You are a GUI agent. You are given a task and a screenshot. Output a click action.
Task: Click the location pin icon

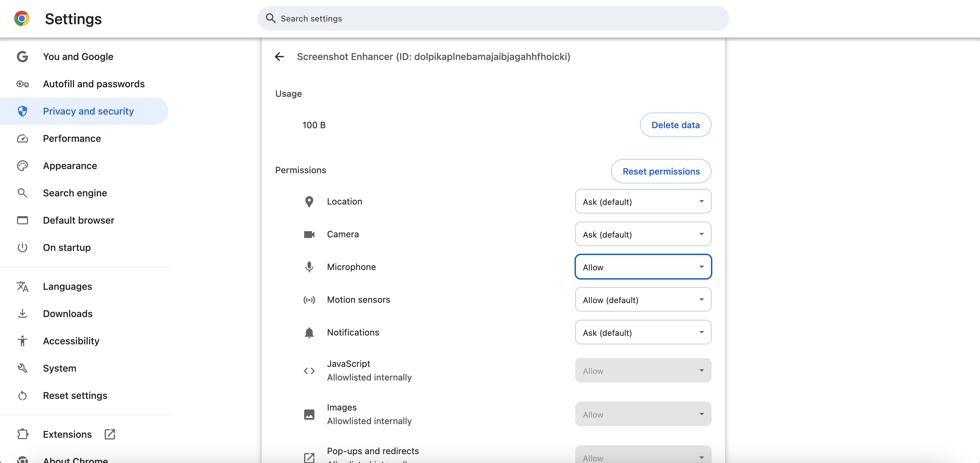[309, 201]
